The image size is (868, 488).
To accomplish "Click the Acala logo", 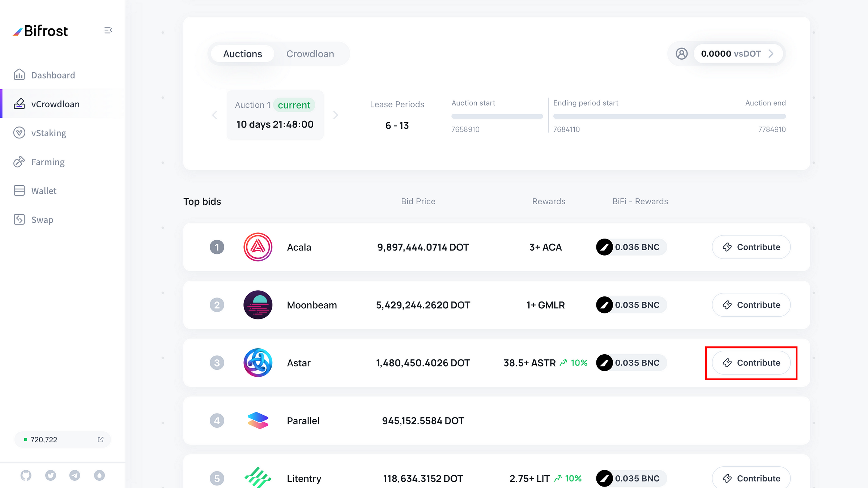I will click(x=258, y=247).
